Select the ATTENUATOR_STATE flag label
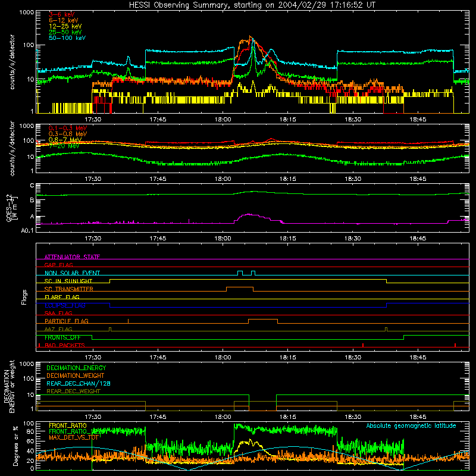Viewport: 476px width, 476px height. [72, 257]
